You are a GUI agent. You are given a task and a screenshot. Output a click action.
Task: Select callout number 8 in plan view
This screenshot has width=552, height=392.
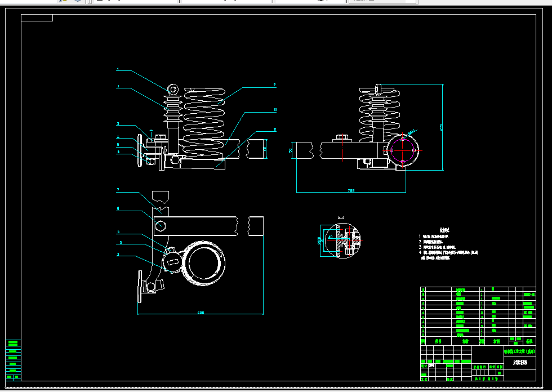[x=118, y=208]
